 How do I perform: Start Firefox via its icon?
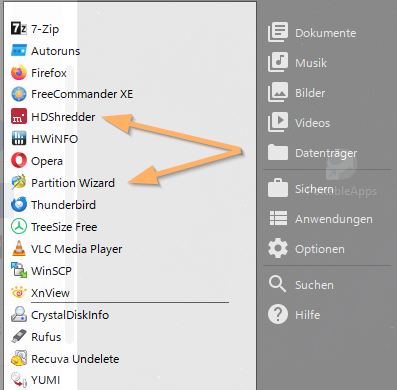click(19, 73)
